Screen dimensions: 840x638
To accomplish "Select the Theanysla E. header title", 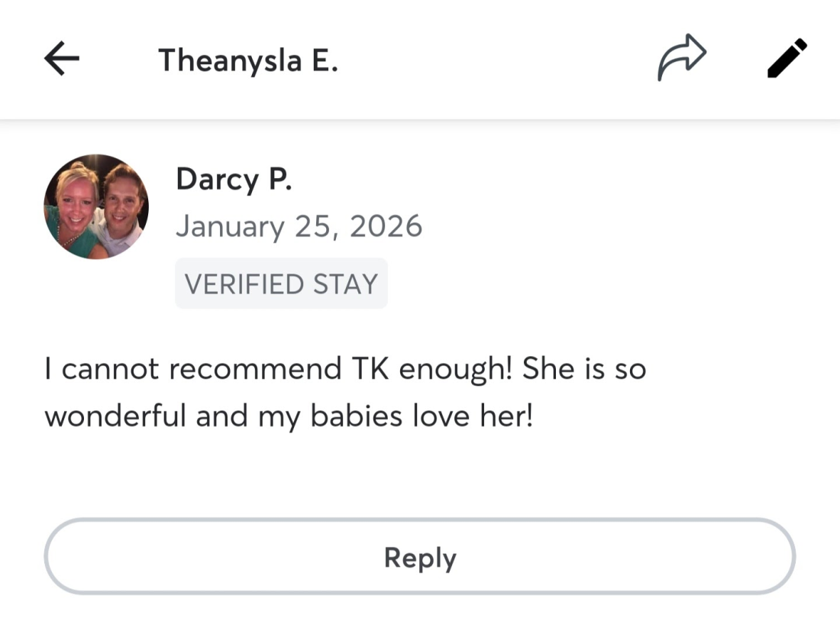I will [x=248, y=60].
